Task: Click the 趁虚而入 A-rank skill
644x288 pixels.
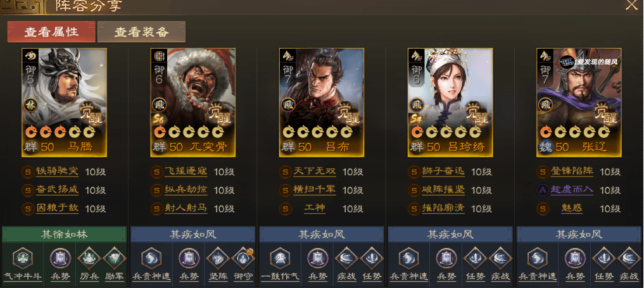Action: (x=572, y=190)
